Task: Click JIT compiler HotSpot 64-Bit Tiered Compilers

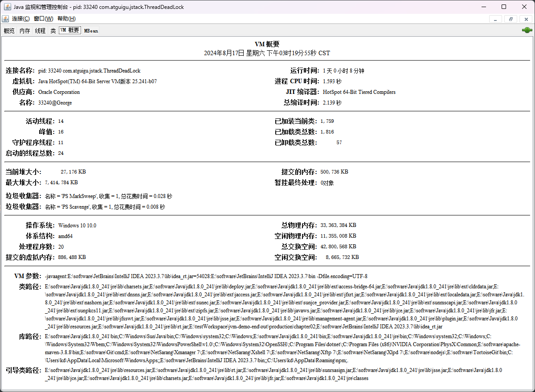Action: 359,92
